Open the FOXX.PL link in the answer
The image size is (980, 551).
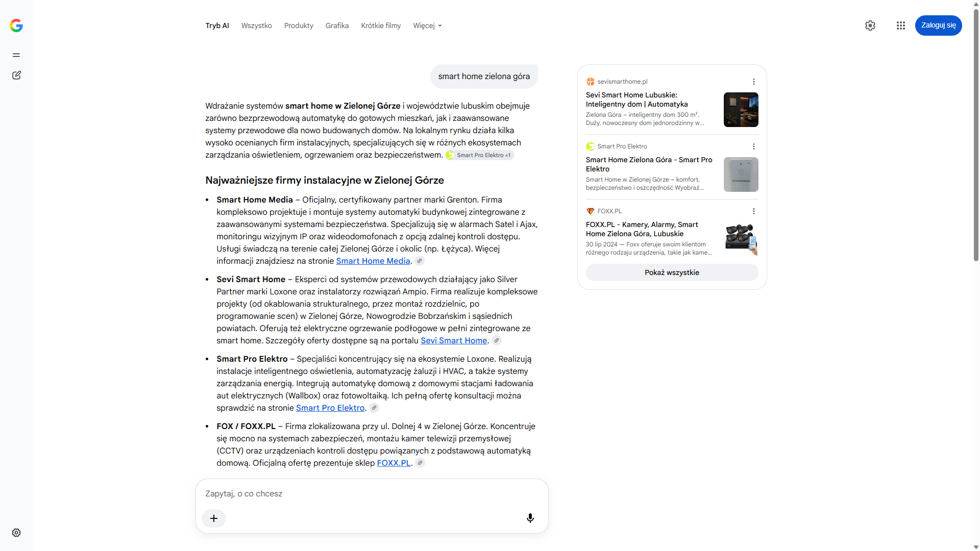coord(394,463)
